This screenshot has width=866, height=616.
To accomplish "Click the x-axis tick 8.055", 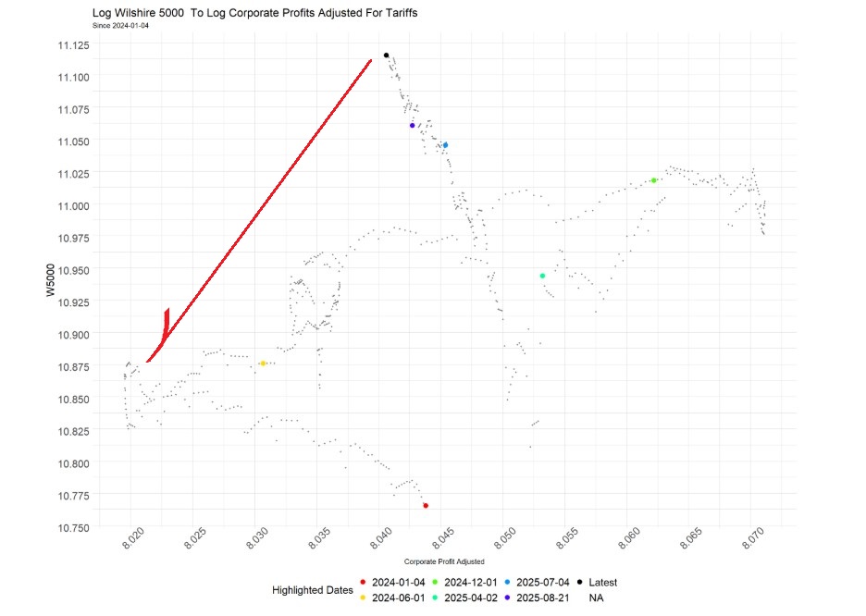I will coord(567,538).
